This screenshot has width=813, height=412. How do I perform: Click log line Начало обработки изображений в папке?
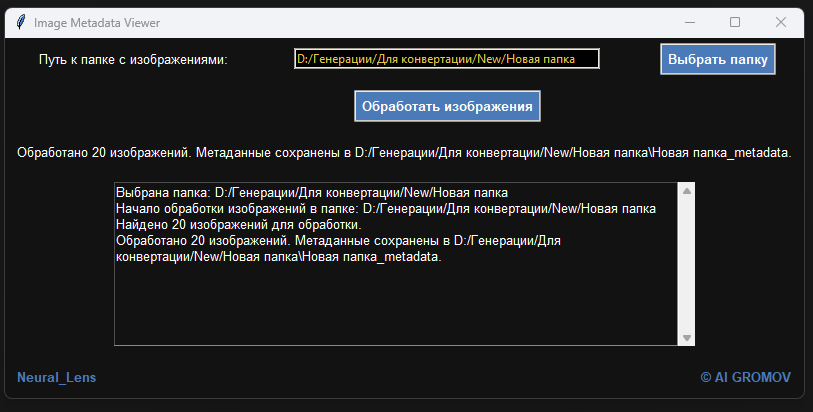(386, 209)
